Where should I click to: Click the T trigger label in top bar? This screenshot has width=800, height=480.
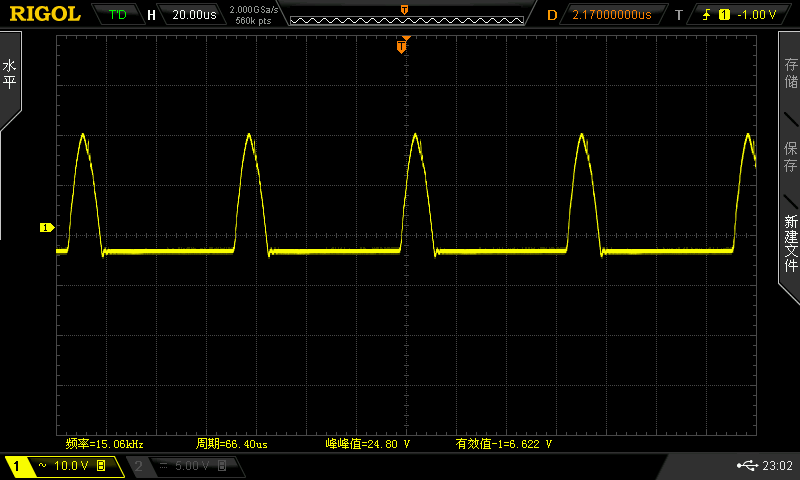pyautogui.click(x=679, y=15)
